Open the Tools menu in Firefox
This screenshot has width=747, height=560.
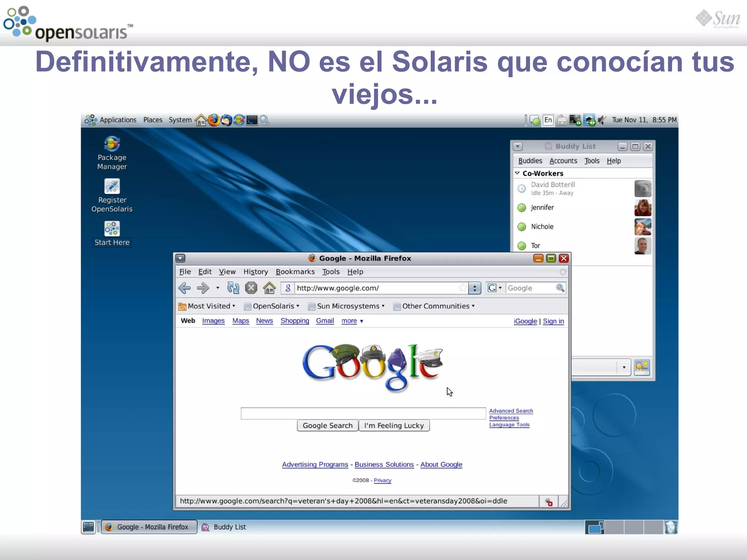point(331,272)
